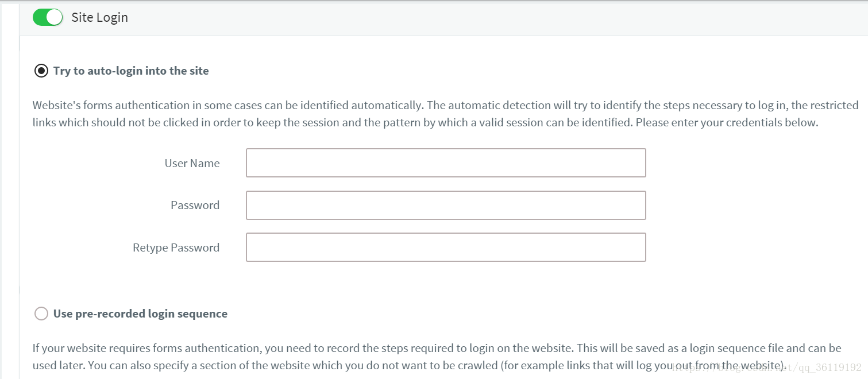Click the pre-recorded login sequence description paragraph
This screenshot has width=868, height=379.
tap(437, 356)
